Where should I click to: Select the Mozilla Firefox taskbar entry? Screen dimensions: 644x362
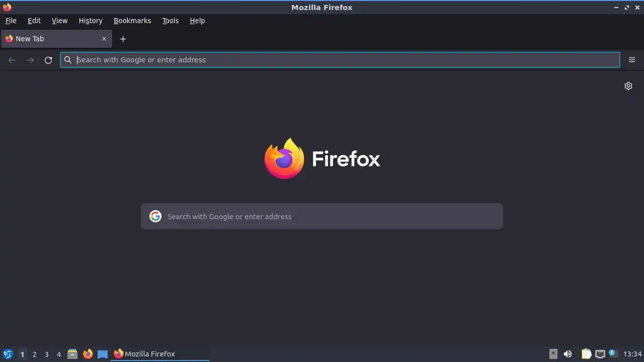[160, 354]
